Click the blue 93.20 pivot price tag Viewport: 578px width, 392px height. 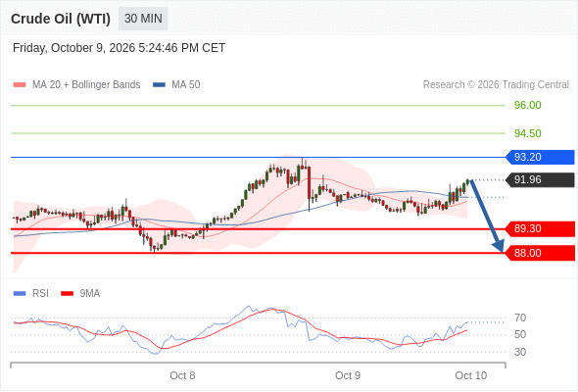540,157
